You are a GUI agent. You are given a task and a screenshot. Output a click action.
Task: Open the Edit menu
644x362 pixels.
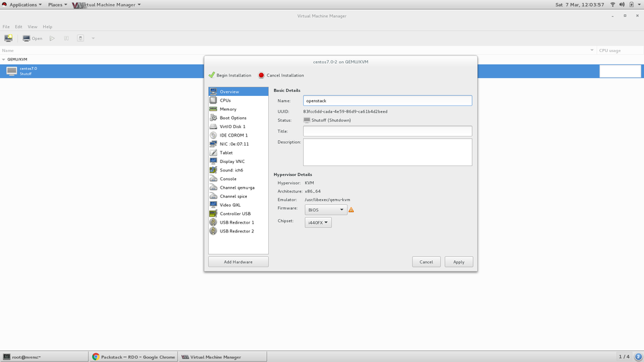[19, 27]
